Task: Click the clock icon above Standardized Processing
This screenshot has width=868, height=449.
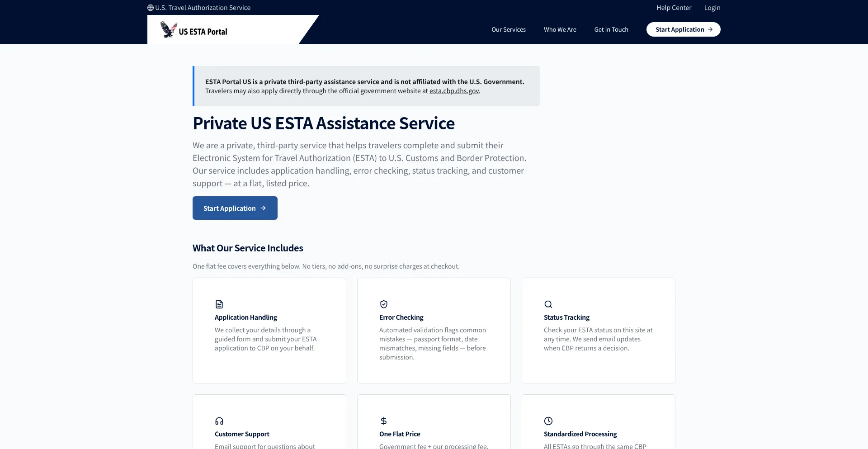Action: coord(548,421)
